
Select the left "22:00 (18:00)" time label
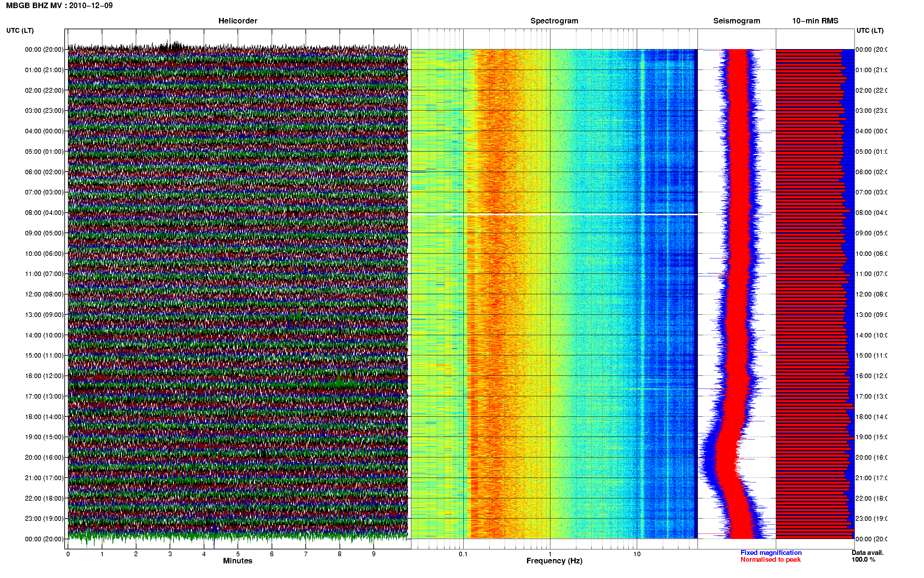point(44,498)
